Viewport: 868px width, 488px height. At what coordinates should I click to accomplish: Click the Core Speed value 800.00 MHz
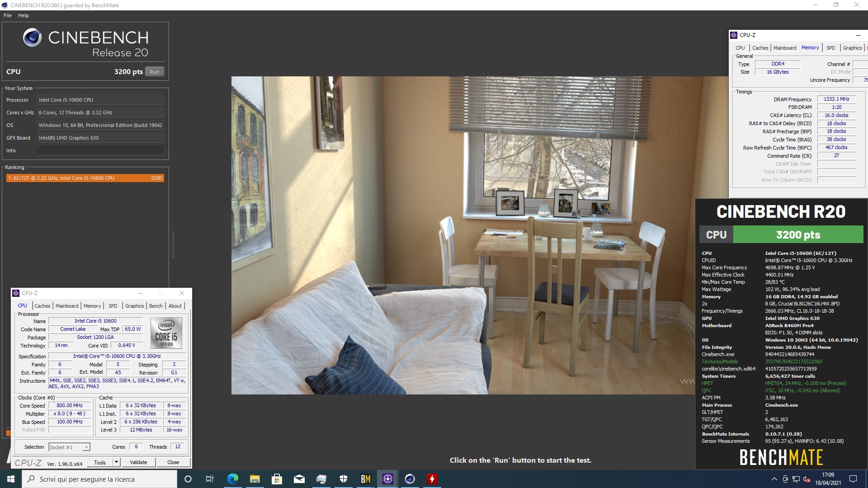[70, 405]
